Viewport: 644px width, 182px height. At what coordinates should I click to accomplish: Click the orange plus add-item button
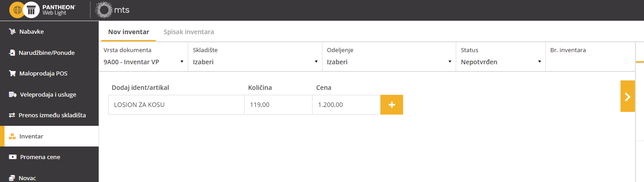tap(392, 105)
